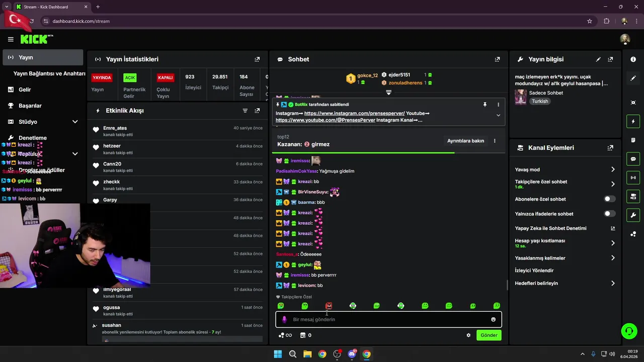Pop out the Kanal Eylemleri panel
This screenshot has height=362, width=644.
pos(610,148)
